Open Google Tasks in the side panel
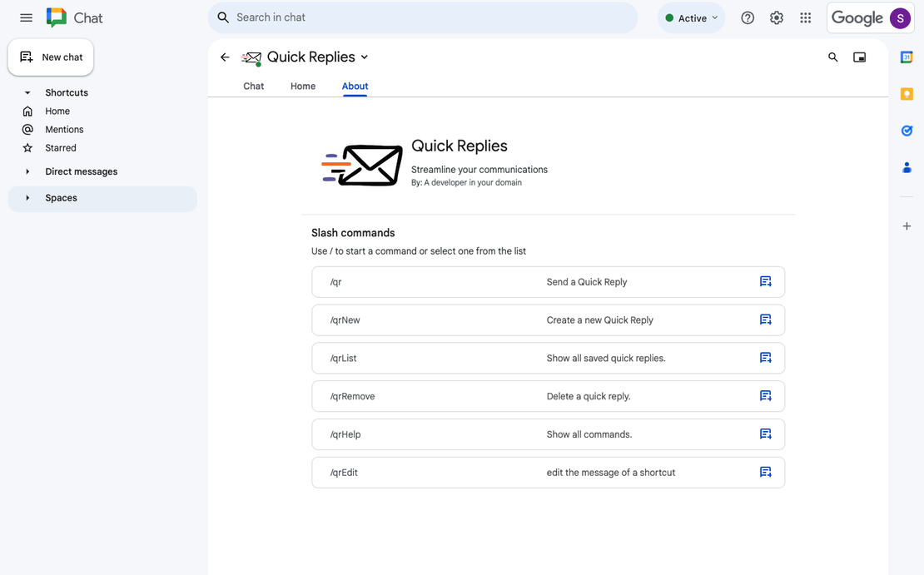Screen dimensions: 924x575 [907, 131]
